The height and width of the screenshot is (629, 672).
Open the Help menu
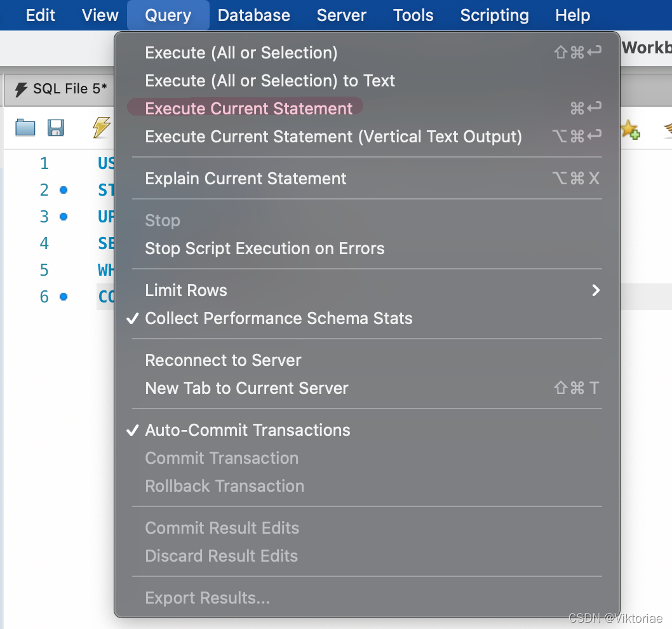coord(572,15)
